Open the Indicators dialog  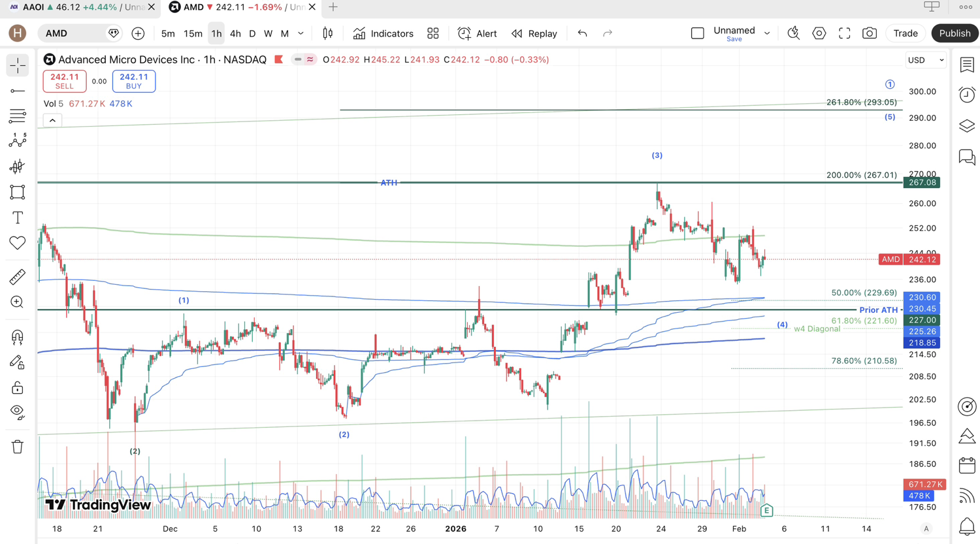pos(384,33)
